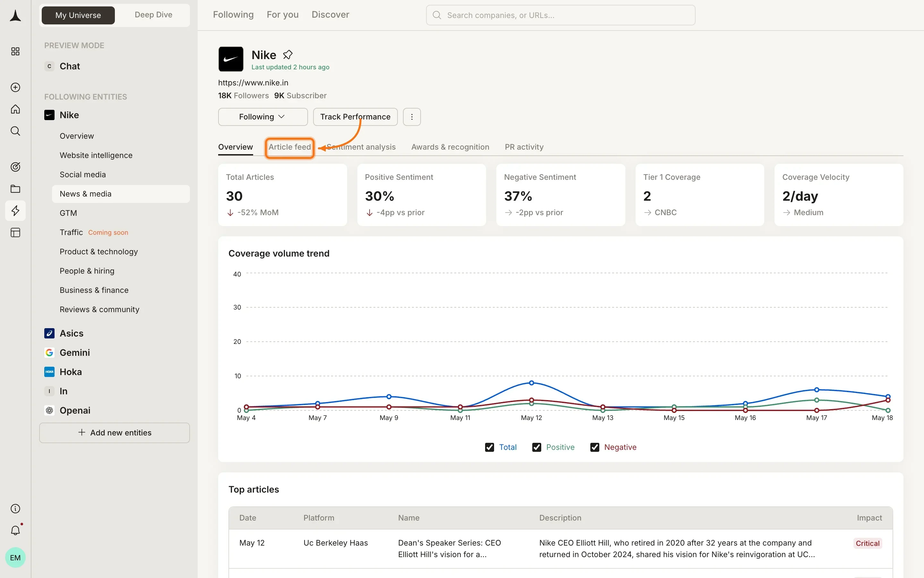This screenshot has height=578, width=924.
Task: Go to the home icon
Action: [x=15, y=109]
